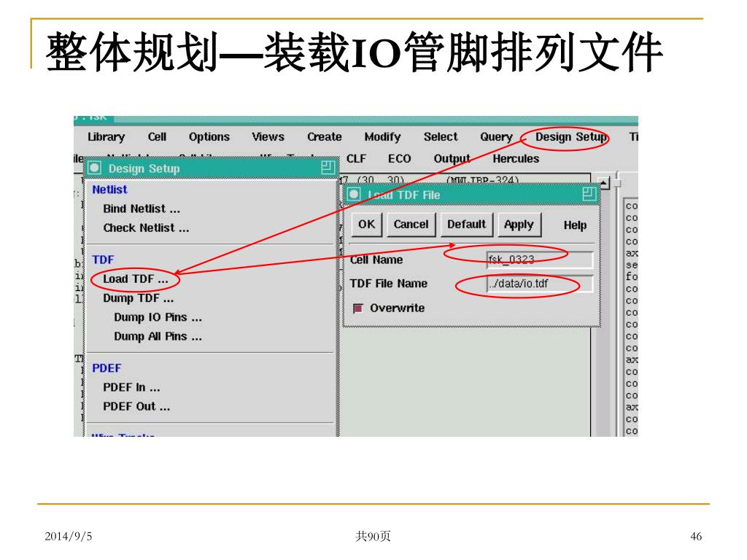Image resolution: width=747 pixels, height=560 pixels.
Task: Click the Default button
Action: pyautogui.click(x=466, y=225)
